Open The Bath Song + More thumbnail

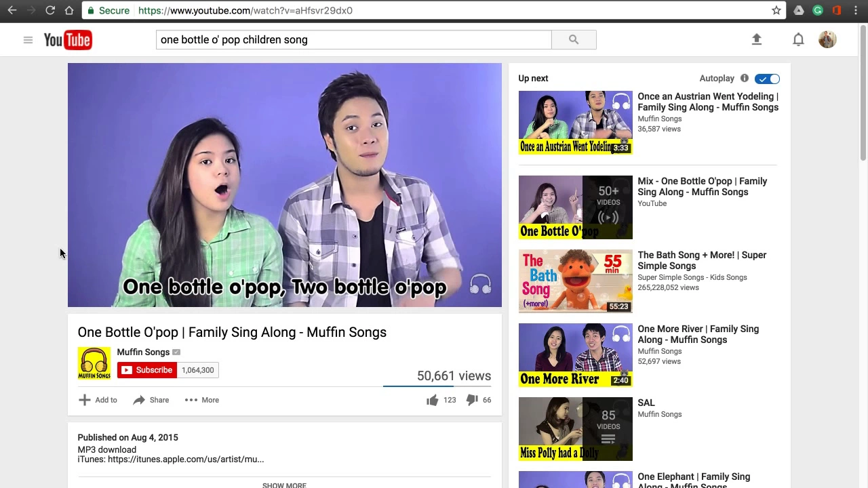coord(575,281)
